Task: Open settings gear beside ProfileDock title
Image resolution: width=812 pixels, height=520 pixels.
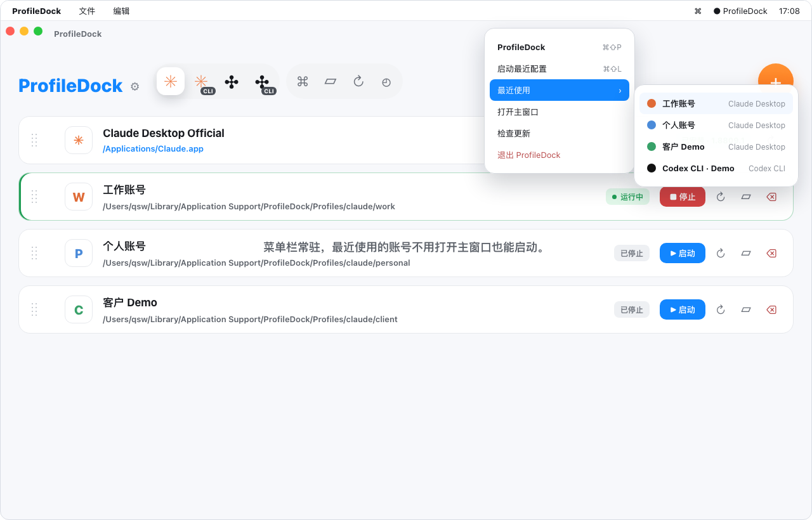Action: (134, 87)
